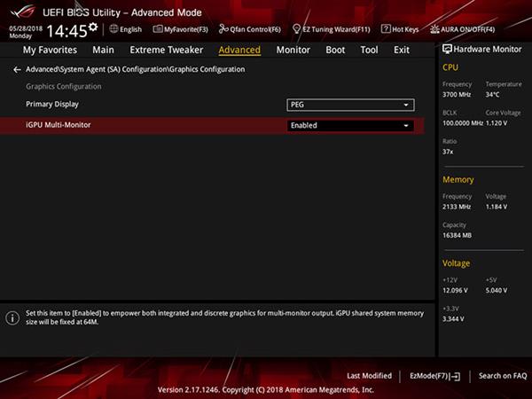Image resolution: width=532 pixels, height=399 pixels.
Task: Open the Primary Display PEG dropdown
Action: coord(350,105)
